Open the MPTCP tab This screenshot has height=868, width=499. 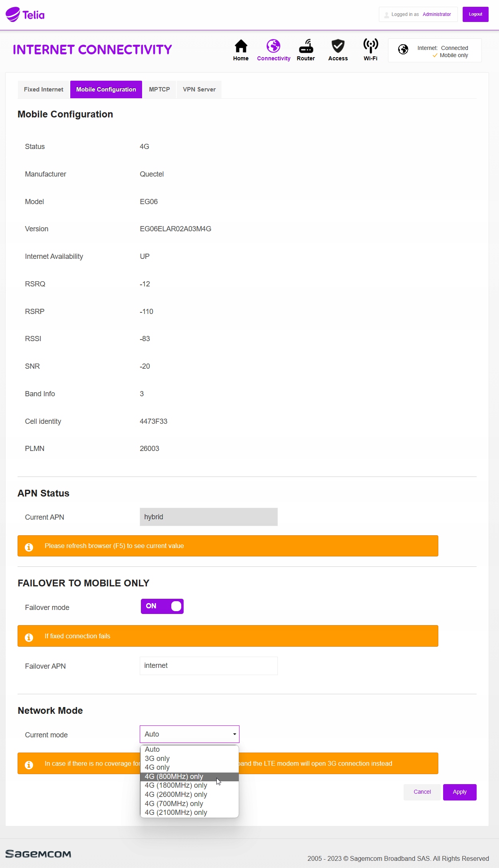tap(159, 89)
